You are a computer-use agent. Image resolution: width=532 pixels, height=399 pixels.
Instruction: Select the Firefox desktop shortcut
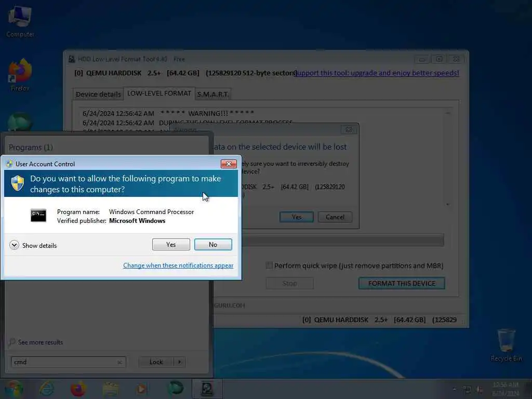[20, 75]
